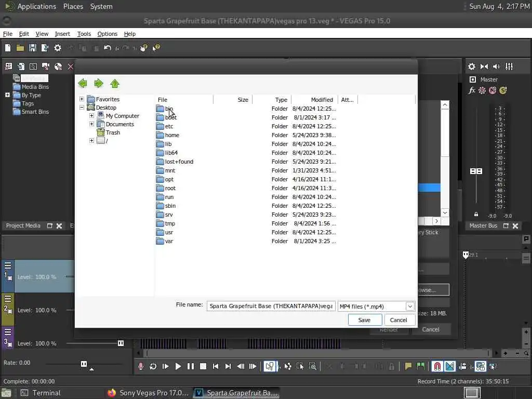The height and width of the screenshot is (399, 532).
Task: Click the red X remove media icon
Action: [70, 66]
